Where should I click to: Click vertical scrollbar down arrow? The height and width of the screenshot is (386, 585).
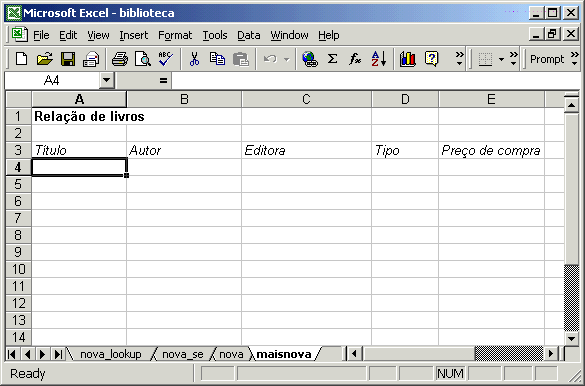click(571, 339)
